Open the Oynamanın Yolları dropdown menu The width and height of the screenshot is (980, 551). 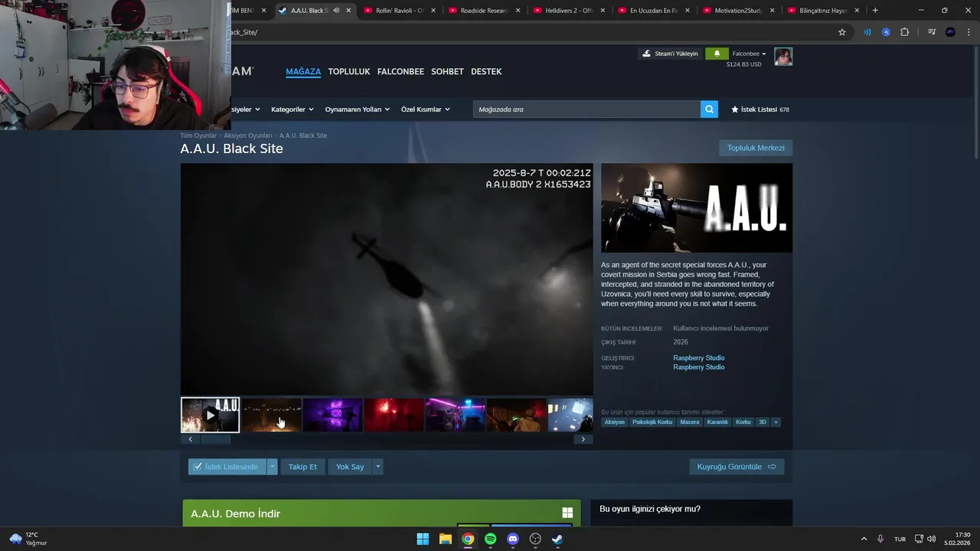tap(357, 109)
